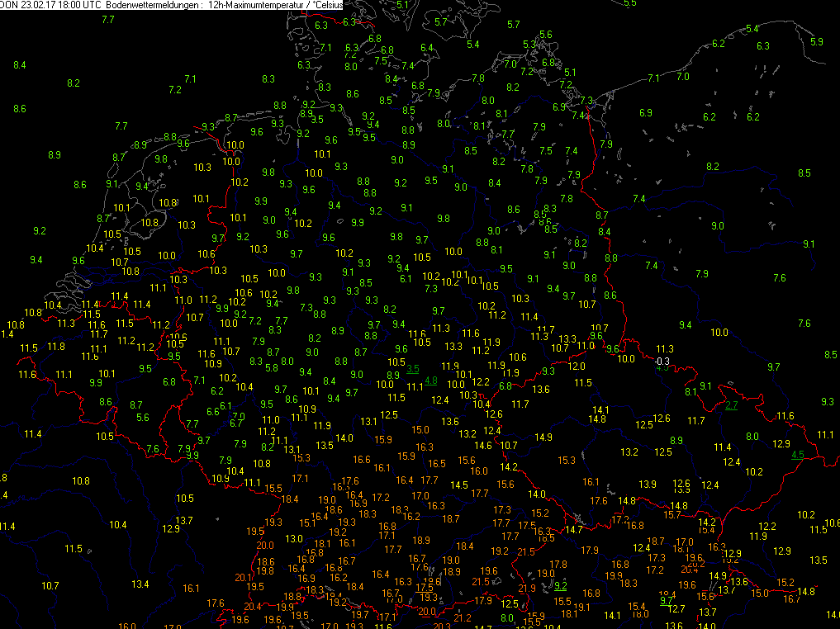Viewport: 840px width, 629px height.
Task: Pick the orange 21.2 station value
Action: [463, 617]
